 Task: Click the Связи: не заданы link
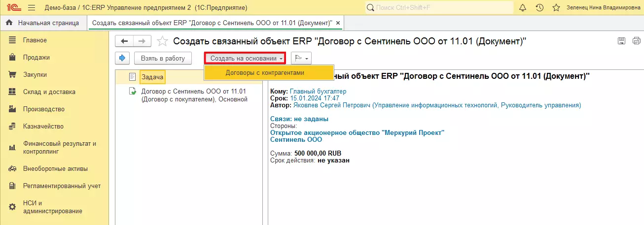point(299,119)
